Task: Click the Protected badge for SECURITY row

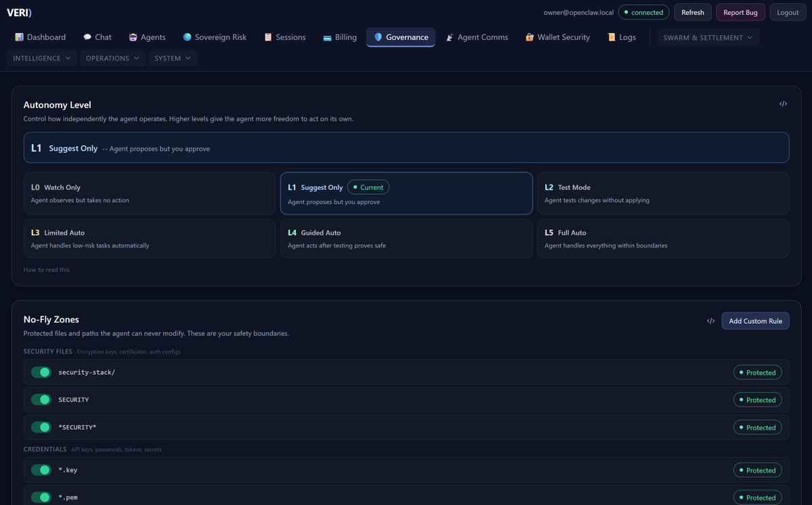Action: (x=757, y=400)
